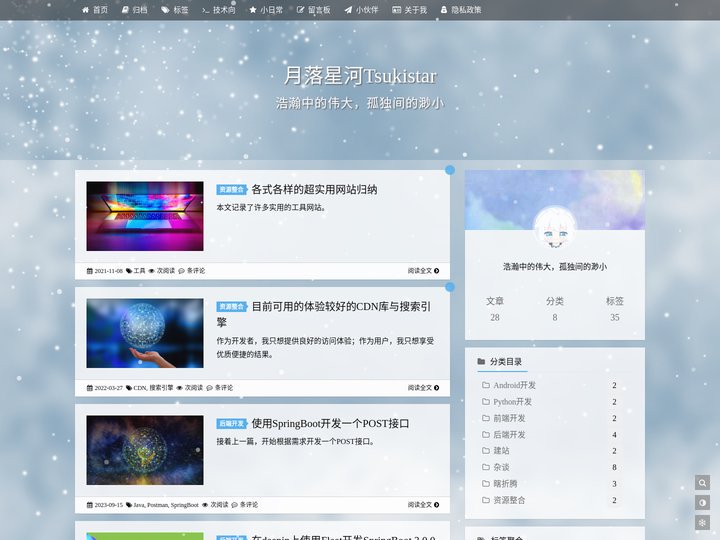Click the eye view-count icon on the first article
The width and height of the screenshot is (720, 540).
tap(152, 271)
